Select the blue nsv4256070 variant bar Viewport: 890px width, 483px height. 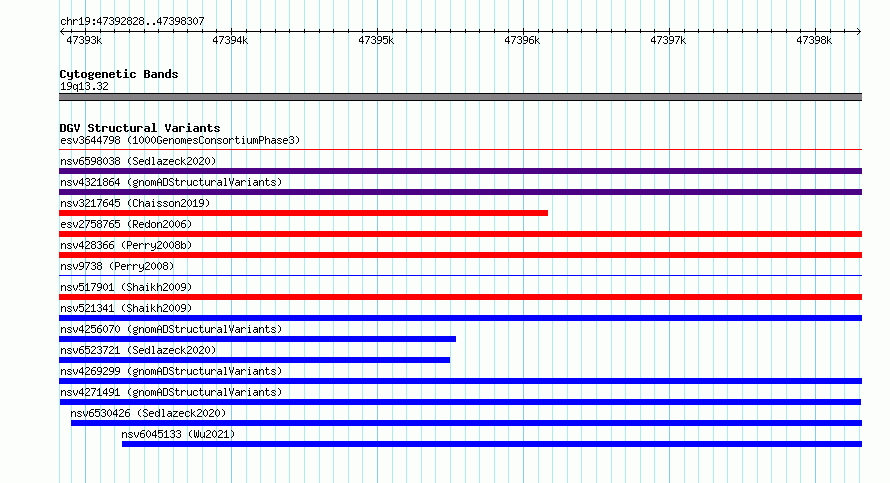257,339
